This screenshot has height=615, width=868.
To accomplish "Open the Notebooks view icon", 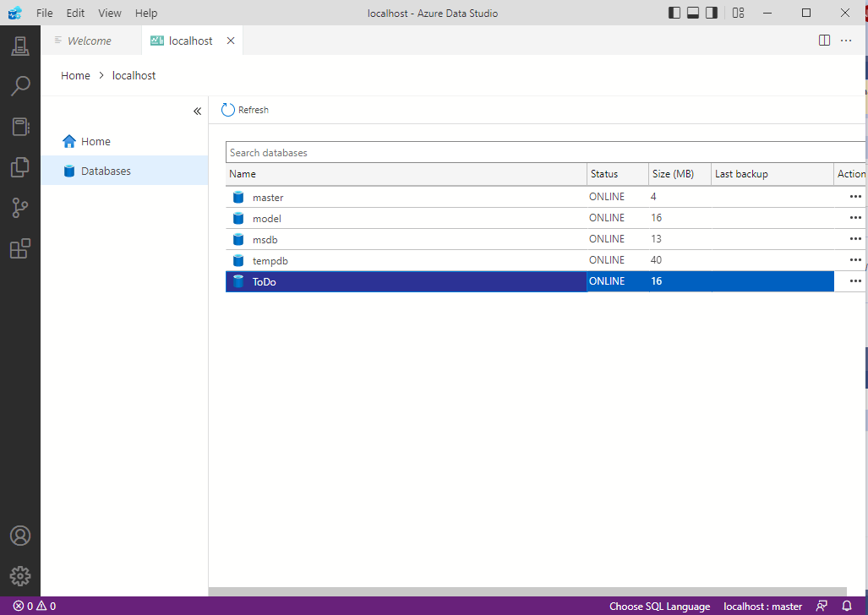I will tap(19, 127).
